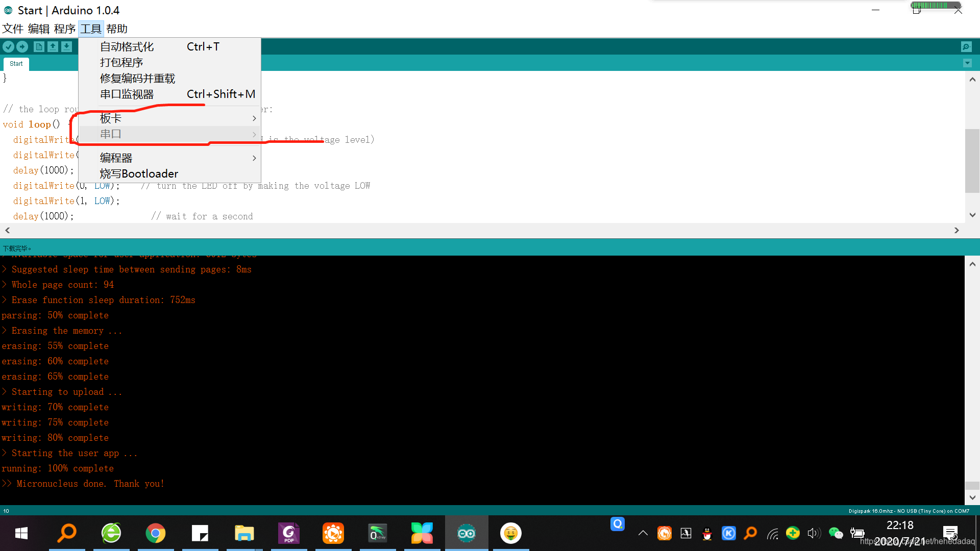Click the editor vertical scrollbar up arrow

pos(972,80)
